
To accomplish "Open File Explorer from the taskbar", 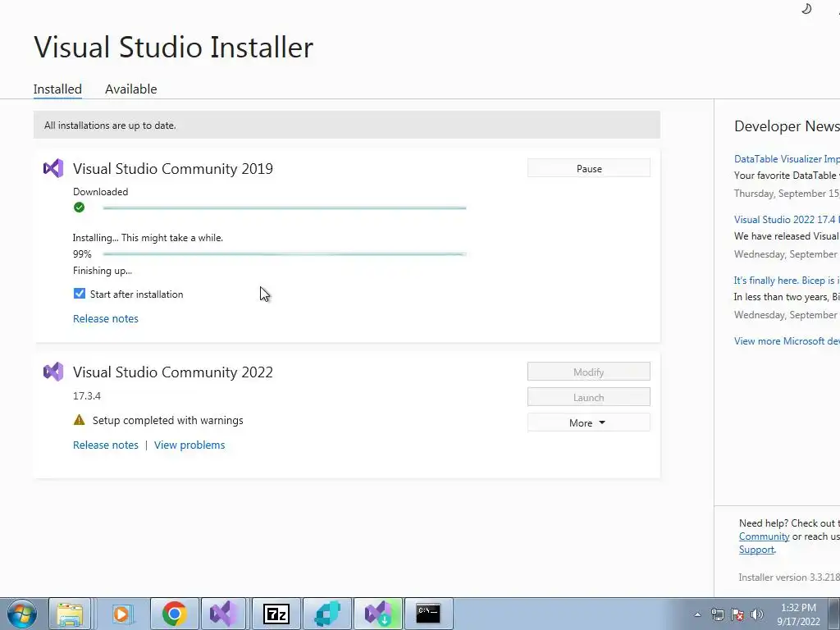I will coord(71,614).
